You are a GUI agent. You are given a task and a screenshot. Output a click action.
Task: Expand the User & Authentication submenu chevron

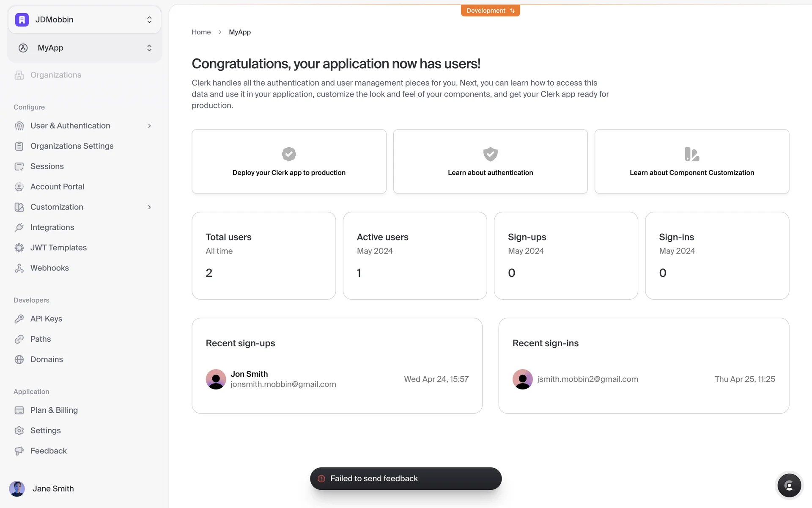point(149,126)
